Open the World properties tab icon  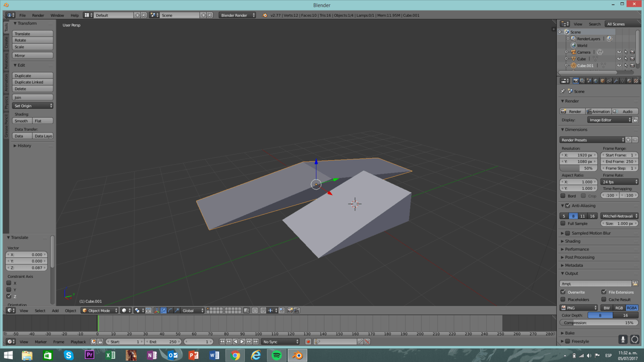(x=595, y=81)
